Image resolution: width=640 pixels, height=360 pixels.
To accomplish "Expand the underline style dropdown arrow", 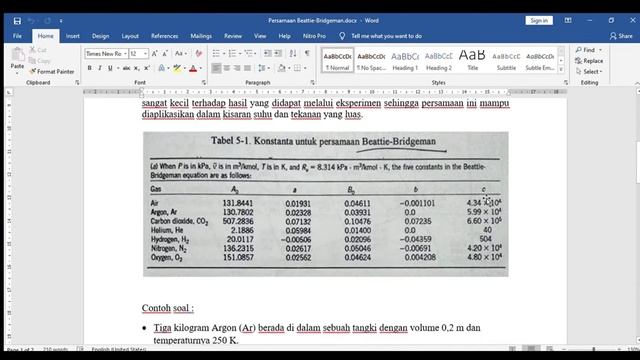I will click(118, 68).
